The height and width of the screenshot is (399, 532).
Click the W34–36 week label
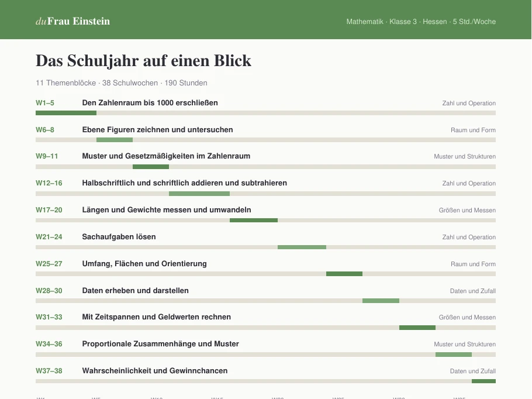(49, 343)
